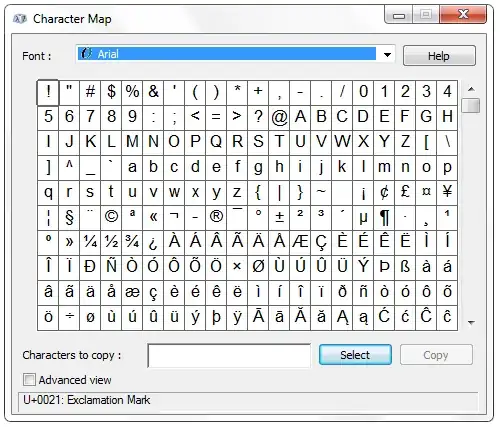Viewport: 500px width, 427px height.
Task: Select the at sign @ character
Action: (x=279, y=117)
